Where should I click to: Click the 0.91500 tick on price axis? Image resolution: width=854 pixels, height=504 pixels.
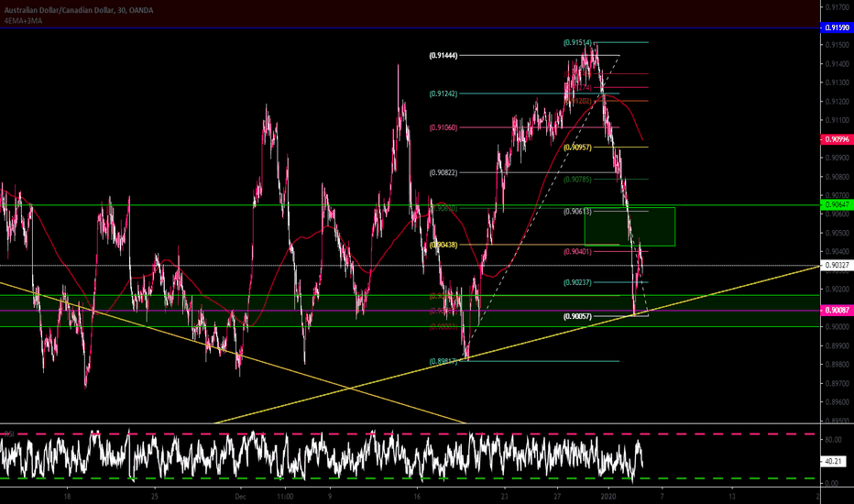tap(838, 45)
